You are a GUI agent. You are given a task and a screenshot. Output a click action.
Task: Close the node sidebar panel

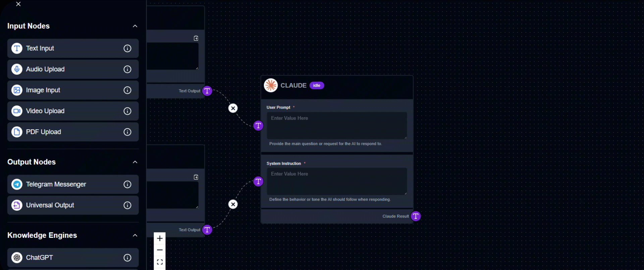click(18, 4)
